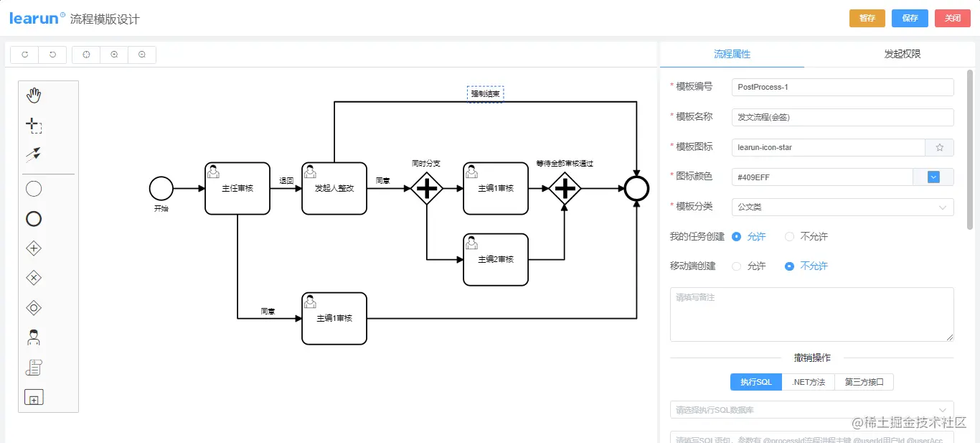Pick the end event bold circle in palette
This screenshot has height=443, width=980.
point(34,219)
